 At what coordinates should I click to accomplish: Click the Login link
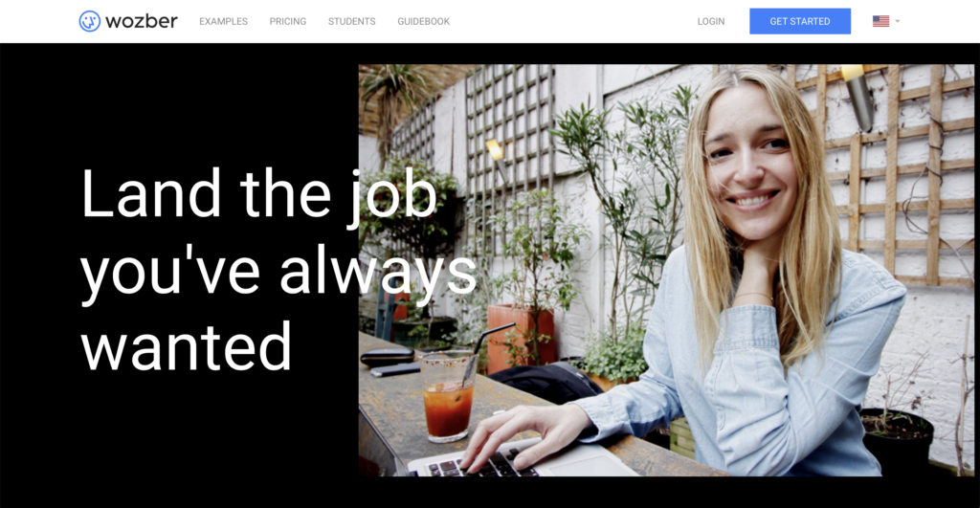(x=711, y=21)
